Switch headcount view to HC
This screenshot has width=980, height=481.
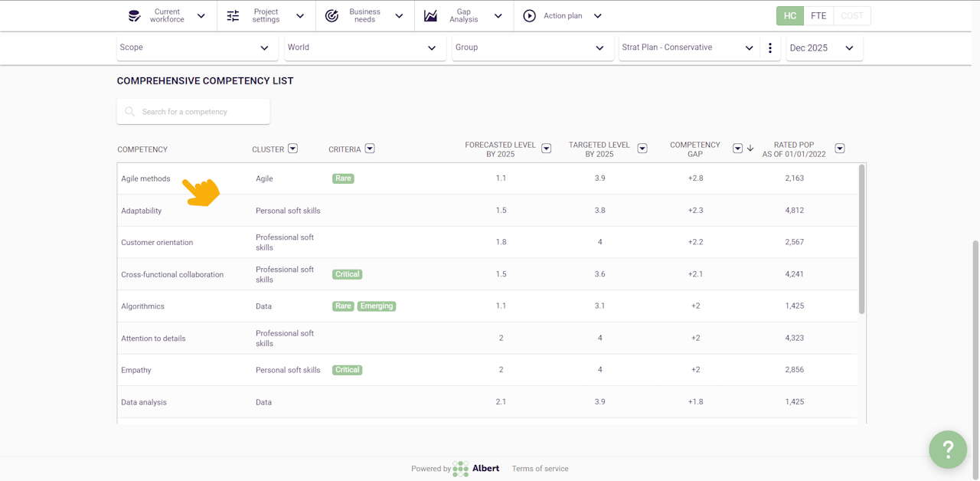pyautogui.click(x=790, y=16)
